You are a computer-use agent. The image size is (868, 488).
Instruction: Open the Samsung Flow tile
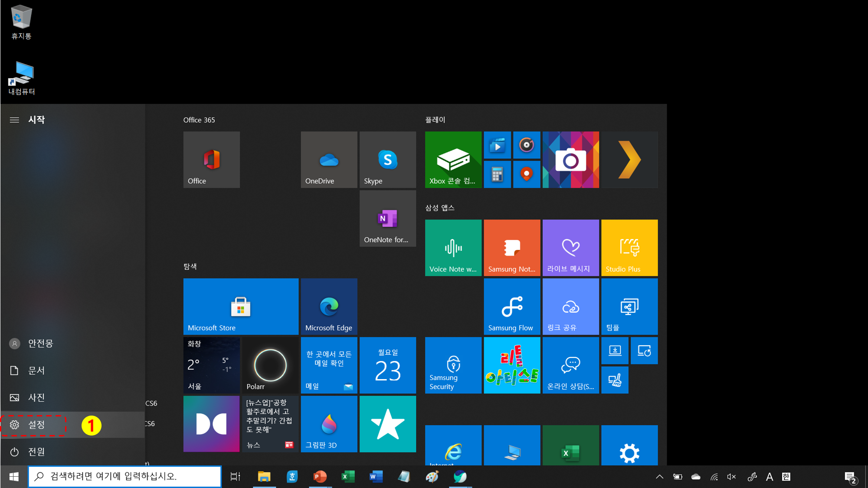tap(512, 306)
